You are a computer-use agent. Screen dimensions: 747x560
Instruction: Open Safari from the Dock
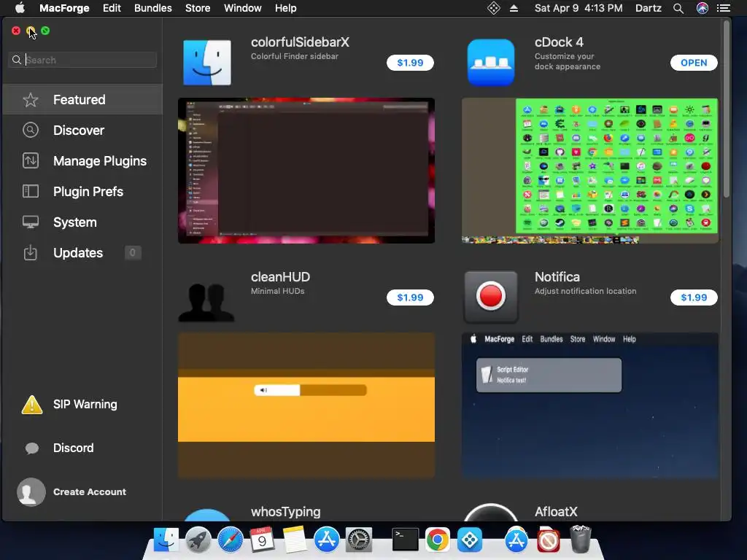coord(230,540)
